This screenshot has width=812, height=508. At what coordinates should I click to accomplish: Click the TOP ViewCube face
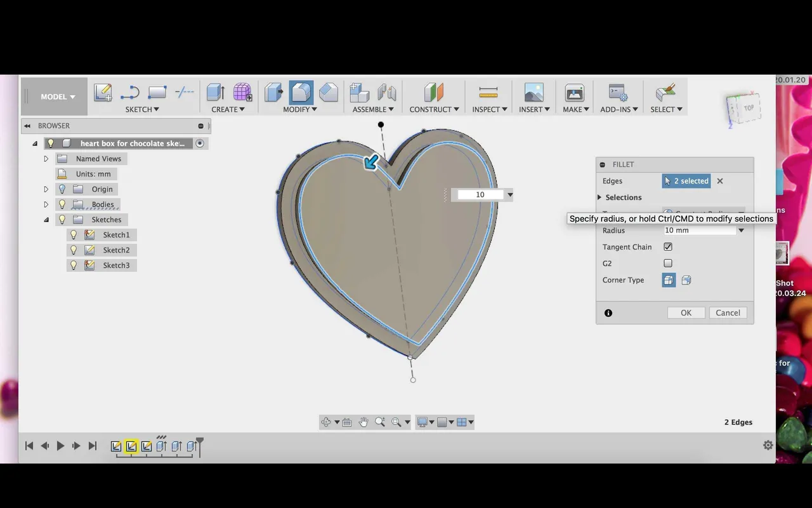pos(749,108)
